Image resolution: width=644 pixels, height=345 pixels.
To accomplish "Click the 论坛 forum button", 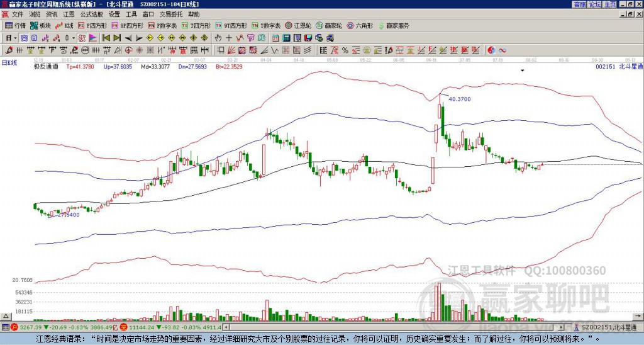I will (x=594, y=4).
